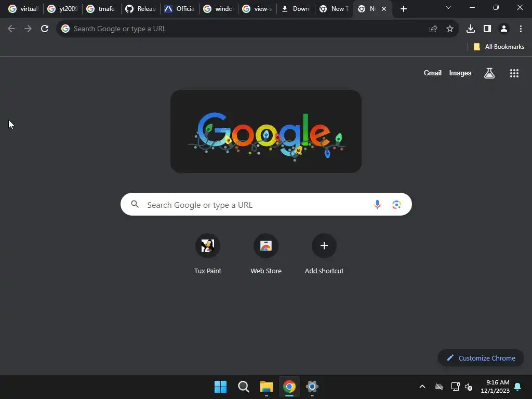532x399 pixels.
Task: Open the Downloads toolbar icon
Action: pyautogui.click(x=471, y=29)
